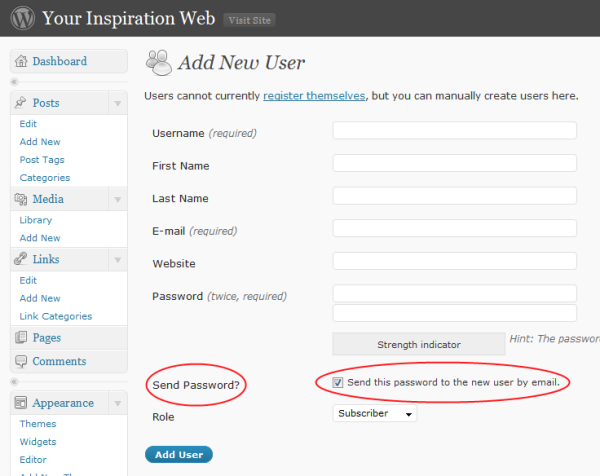Collapse the Posts menu arrow
Viewport: 600px width, 476px height.
coord(117,104)
